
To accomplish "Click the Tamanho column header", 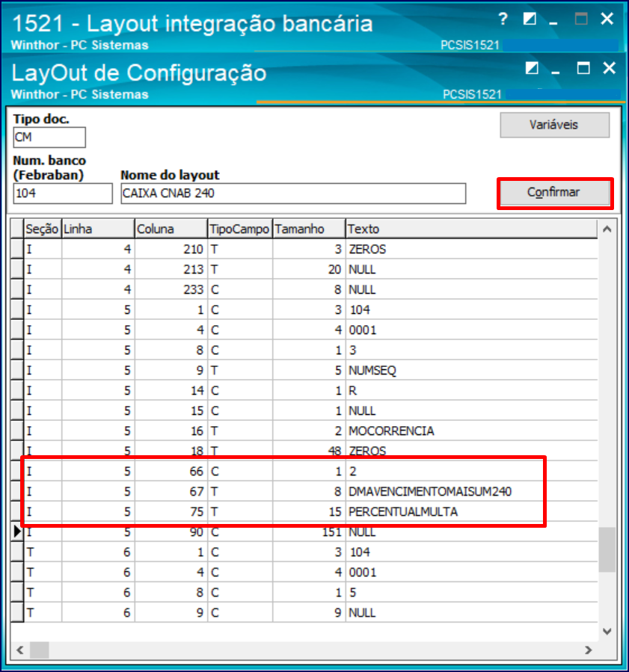I will click(309, 229).
